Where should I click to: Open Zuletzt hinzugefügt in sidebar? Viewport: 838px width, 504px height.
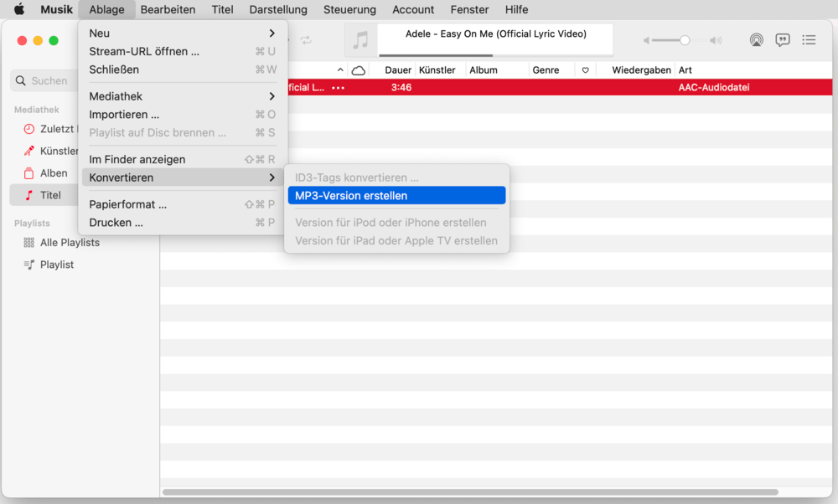(57, 129)
